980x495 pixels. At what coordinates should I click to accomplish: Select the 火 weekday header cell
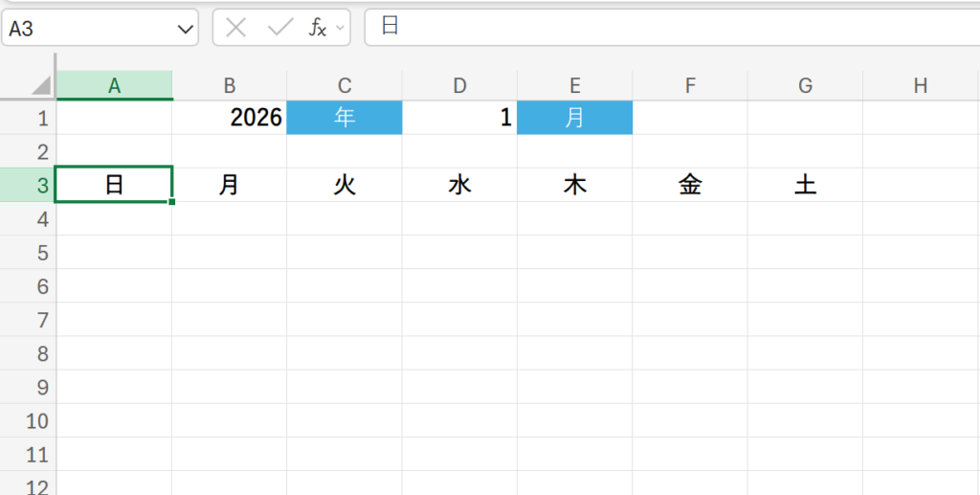click(x=345, y=185)
